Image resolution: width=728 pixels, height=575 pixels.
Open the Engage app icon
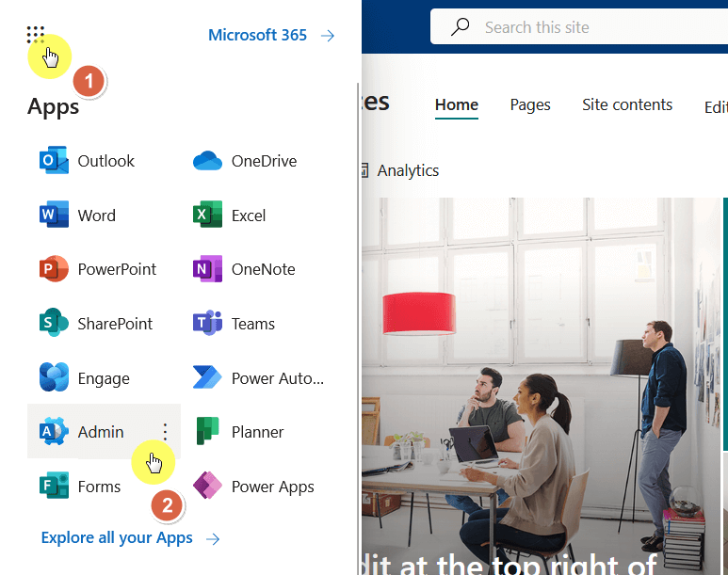[54, 376]
